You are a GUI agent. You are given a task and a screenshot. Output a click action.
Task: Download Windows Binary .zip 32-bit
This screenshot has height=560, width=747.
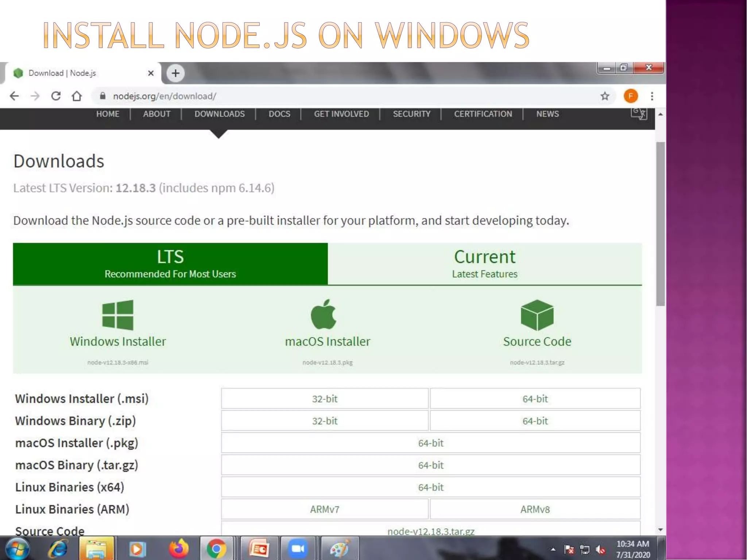[x=325, y=421]
